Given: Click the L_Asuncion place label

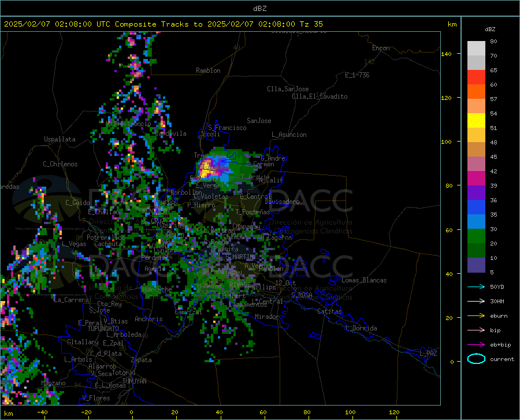Looking at the screenshot, I should pos(289,135).
